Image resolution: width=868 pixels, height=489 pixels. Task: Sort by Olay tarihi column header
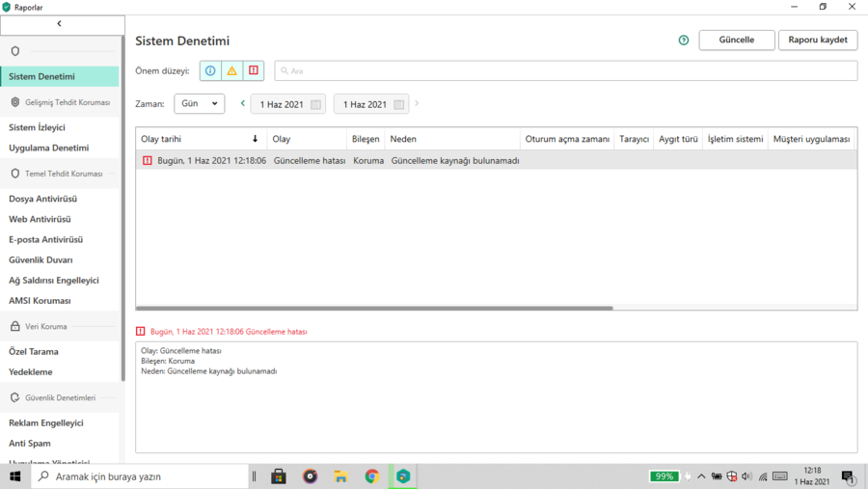(202, 139)
